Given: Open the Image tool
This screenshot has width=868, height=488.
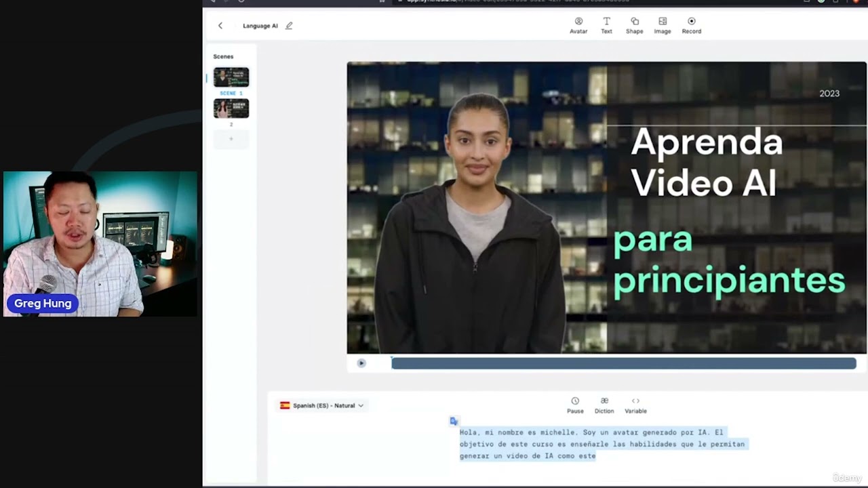Looking at the screenshot, I should 663,26.
